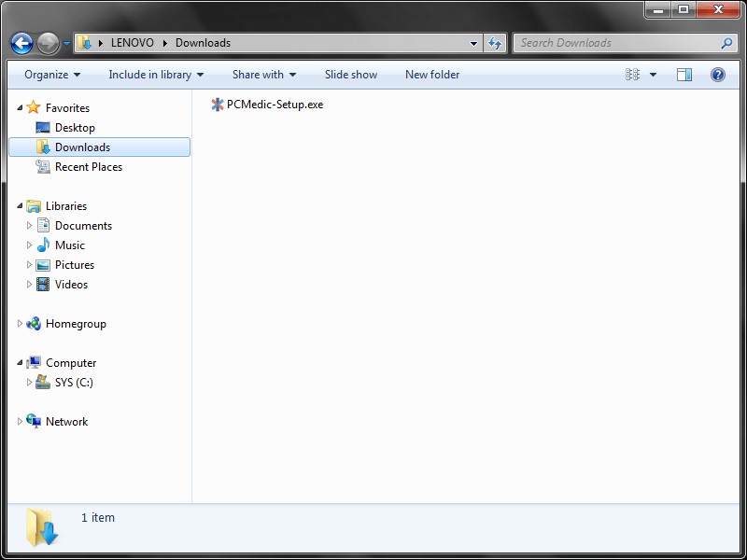The width and height of the screenshot is (747, 560).
Task: Open the Organize menu
Action: pyautogui.click(x=52, y=75)
